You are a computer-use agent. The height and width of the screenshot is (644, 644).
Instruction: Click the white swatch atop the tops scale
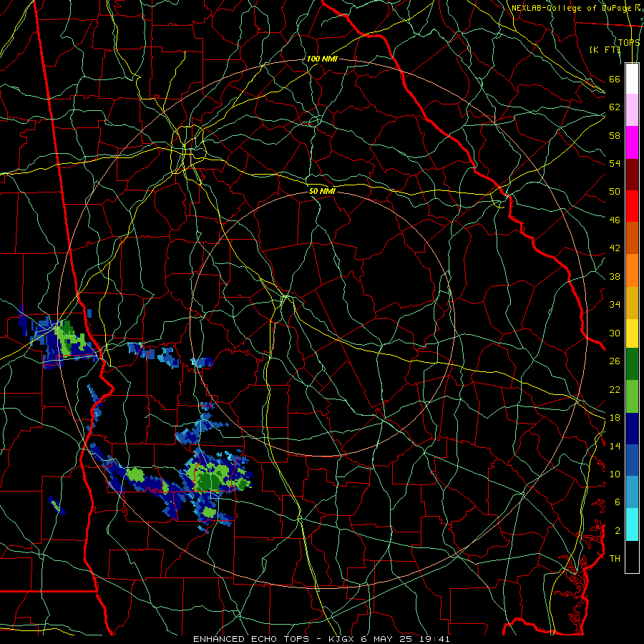(x=632, y=79)
